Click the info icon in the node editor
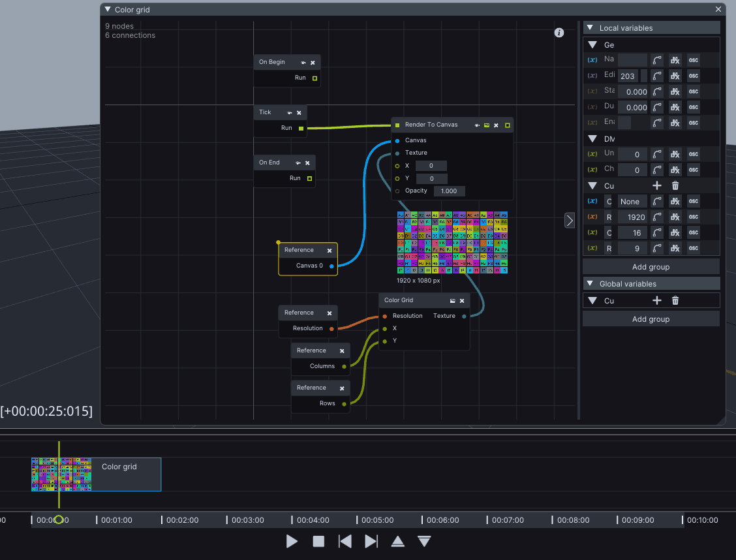 tap(559, 33)
